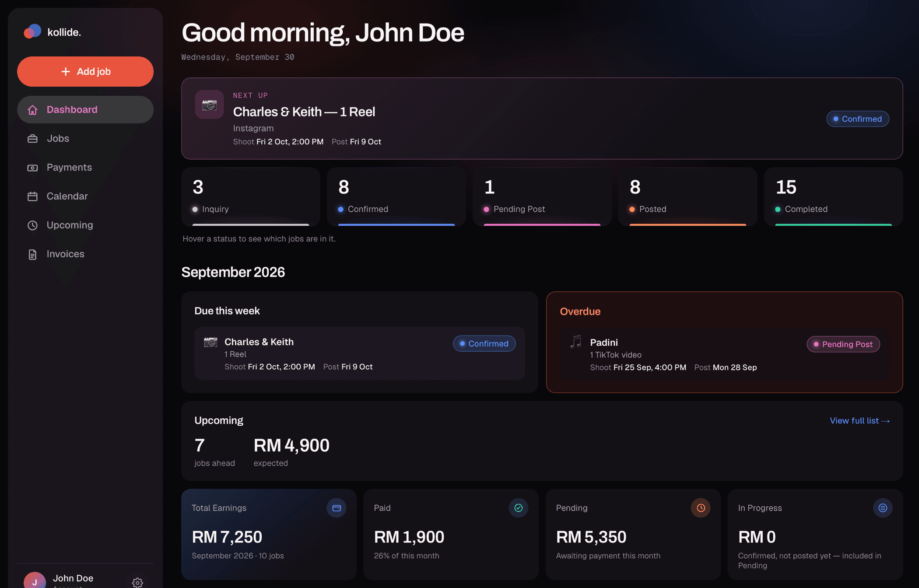The height and width of the screenshot is (588, 919).
Task: Click the In Progress list icon
Action: tap(883, 508)
